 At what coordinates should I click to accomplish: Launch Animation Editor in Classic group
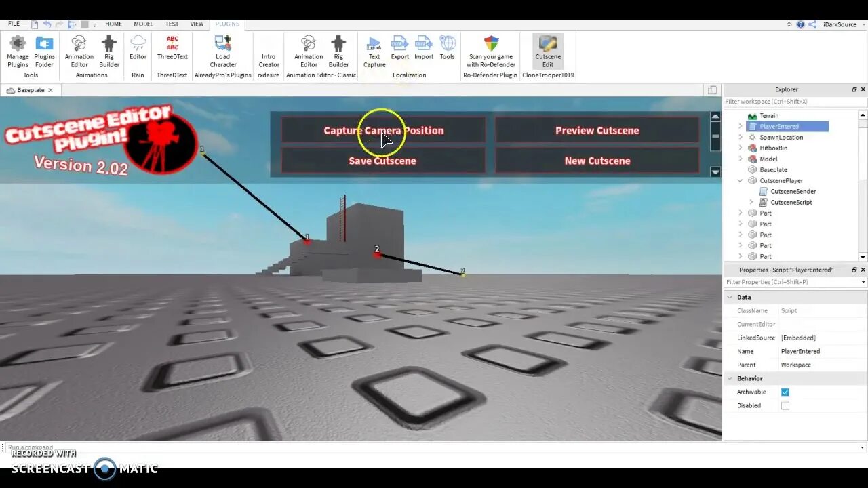click(x=309, y=52)
